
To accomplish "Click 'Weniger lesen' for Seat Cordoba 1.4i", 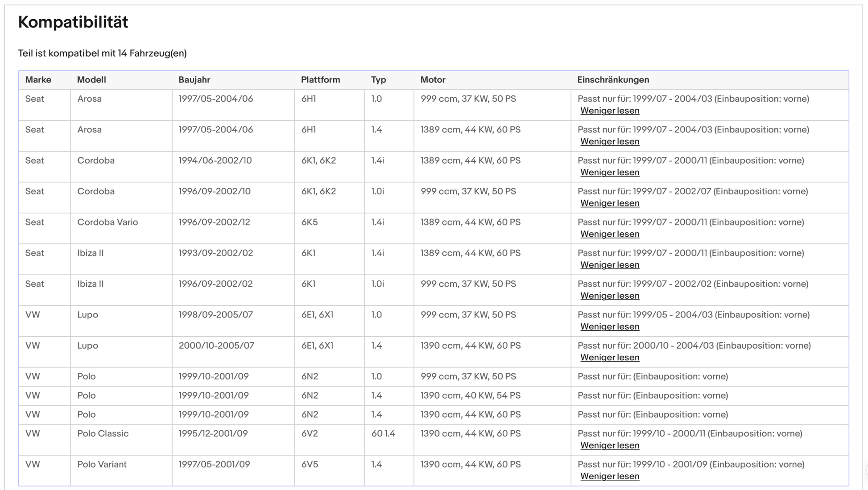I will click(x=609, y=172).
